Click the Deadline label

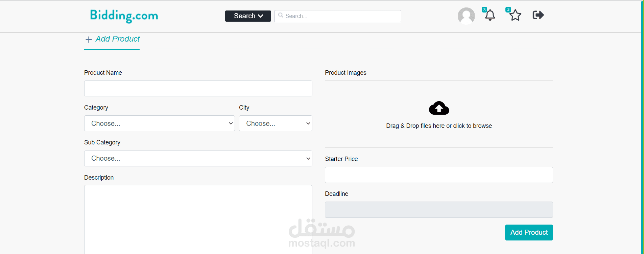click(336, 194)
